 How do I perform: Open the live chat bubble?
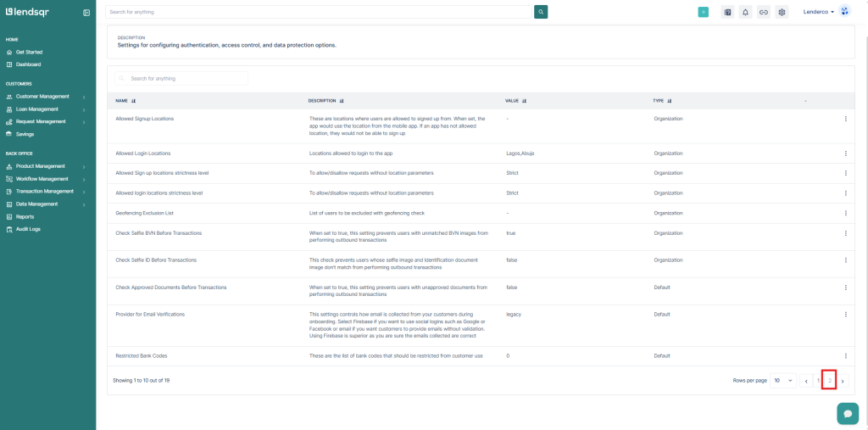click(x=847, y=413)
